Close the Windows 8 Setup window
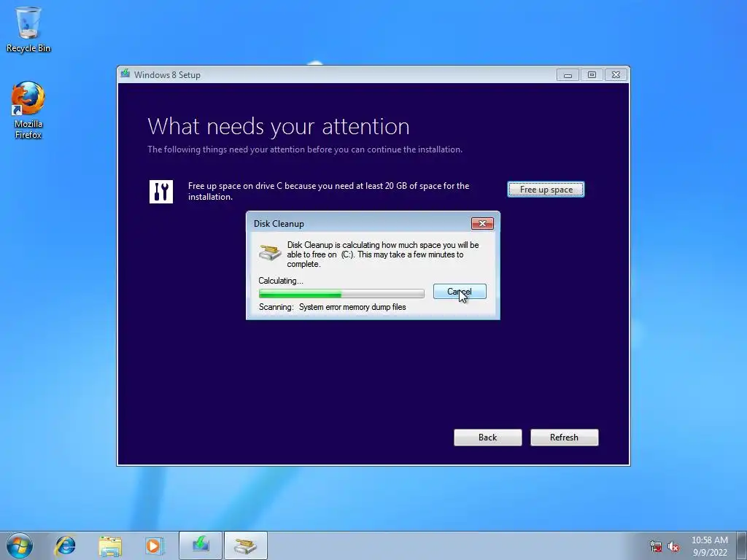Screen dimensions: 747x560 tap(616, 75)
